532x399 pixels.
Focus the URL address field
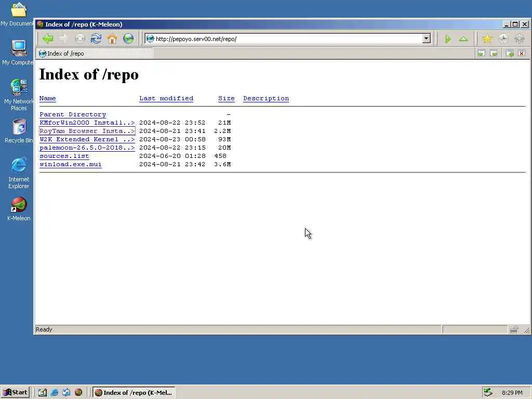[288, 38]
